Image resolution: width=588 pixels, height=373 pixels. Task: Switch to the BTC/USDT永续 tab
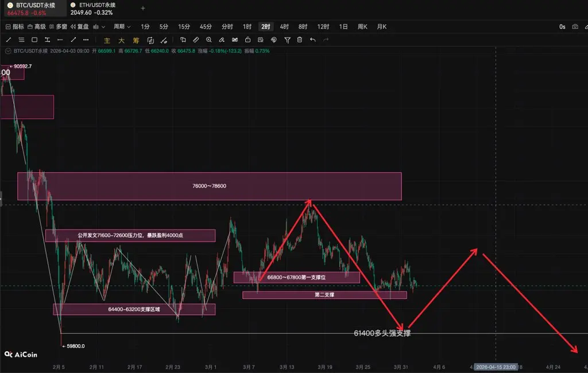coord(34,9)
